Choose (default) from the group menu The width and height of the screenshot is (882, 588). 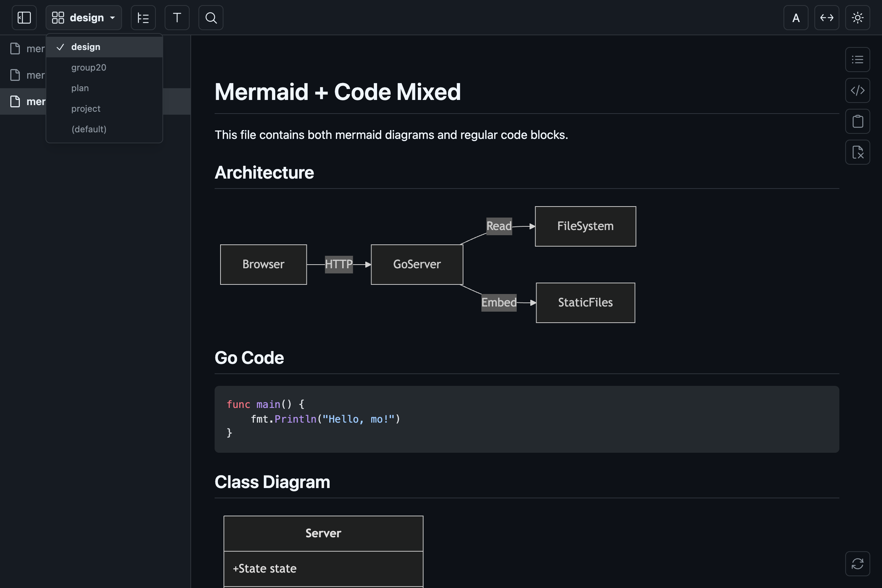tap(104, 129)
